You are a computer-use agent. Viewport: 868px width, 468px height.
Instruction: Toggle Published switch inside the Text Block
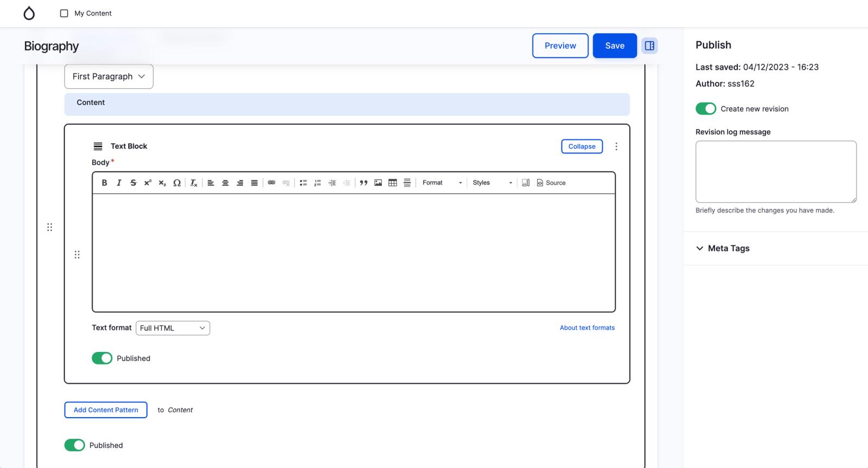(x=102, y=358)
